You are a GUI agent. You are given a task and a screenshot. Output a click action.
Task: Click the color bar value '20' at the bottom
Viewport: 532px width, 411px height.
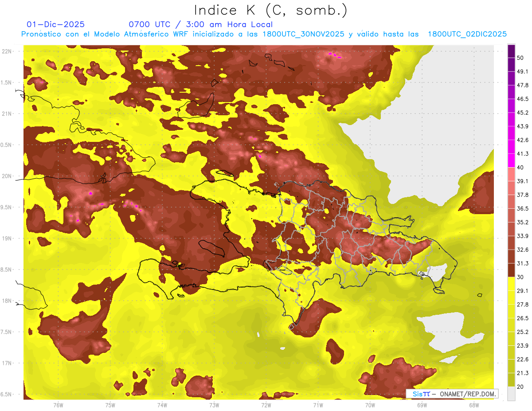click(x=521, y=387)
